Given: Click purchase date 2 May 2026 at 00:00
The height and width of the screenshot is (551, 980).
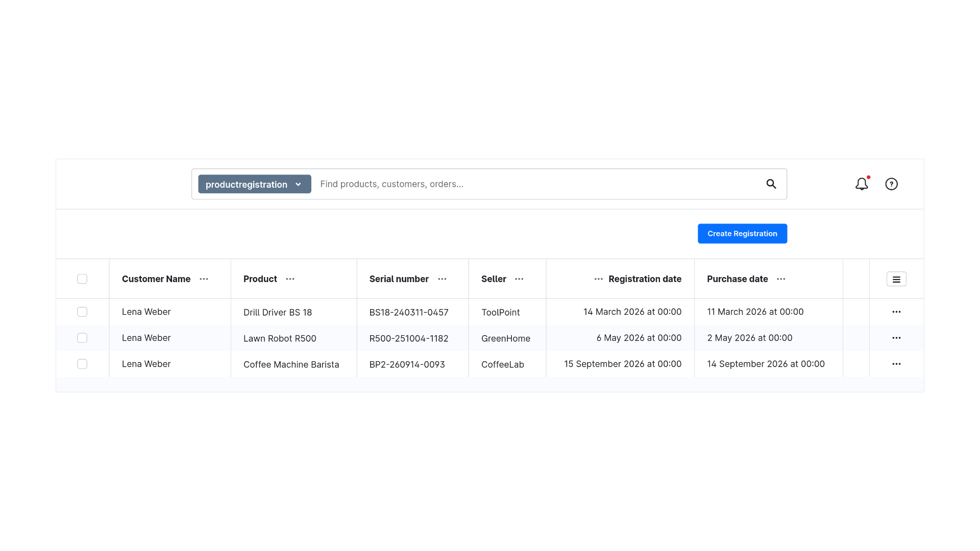Looking at the screenshot, I should tap(750, 338).
